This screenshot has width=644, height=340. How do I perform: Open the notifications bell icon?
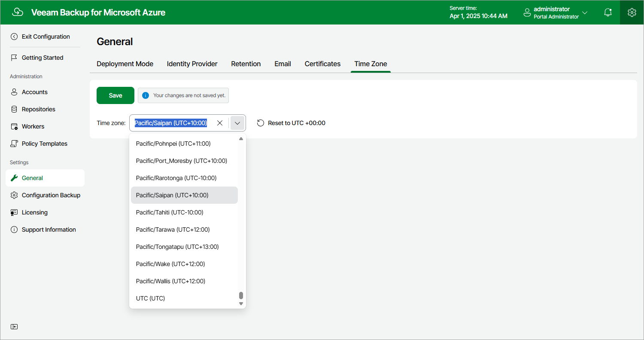coord(608,12)
